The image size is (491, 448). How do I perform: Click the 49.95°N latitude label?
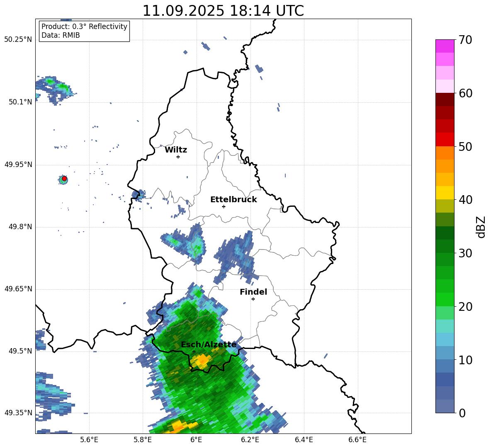point(19,165)
